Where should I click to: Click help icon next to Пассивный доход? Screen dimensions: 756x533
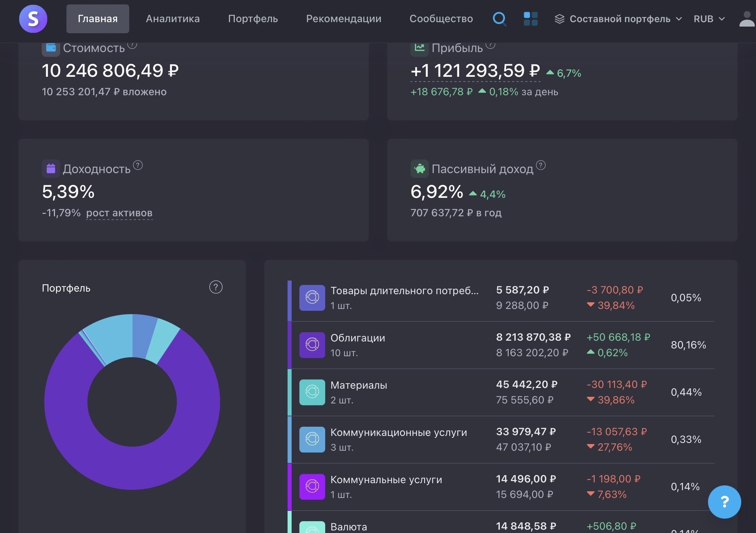[540, 165]
